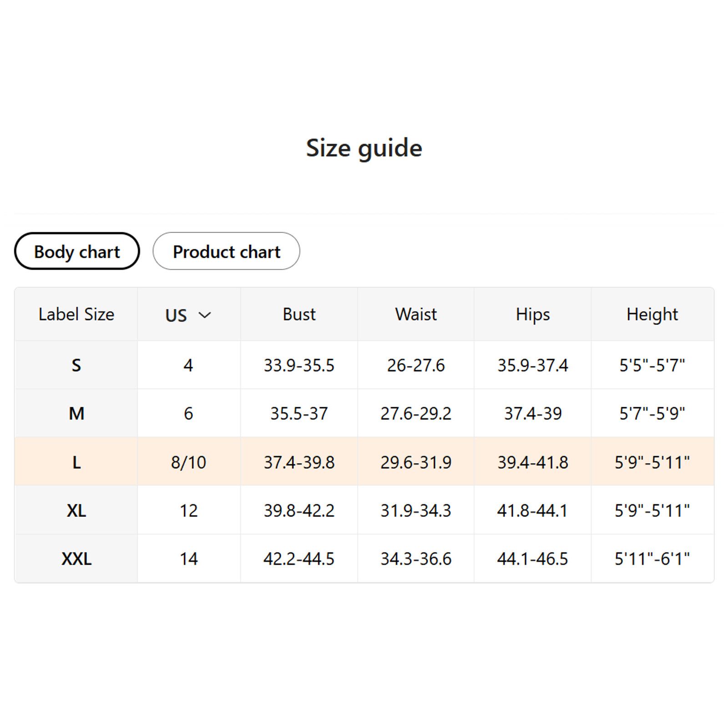The image size is (728, 728).
Task: Click the Bust column header
Action: click(299, 314)
